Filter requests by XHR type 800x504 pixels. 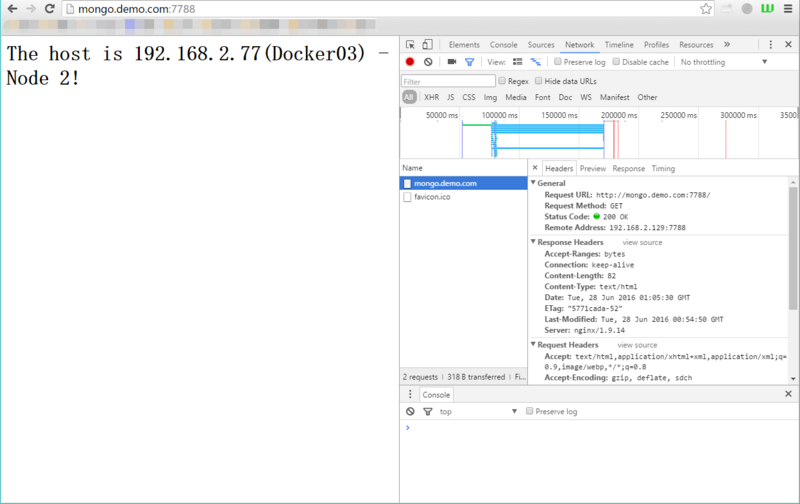coord(431,97)
